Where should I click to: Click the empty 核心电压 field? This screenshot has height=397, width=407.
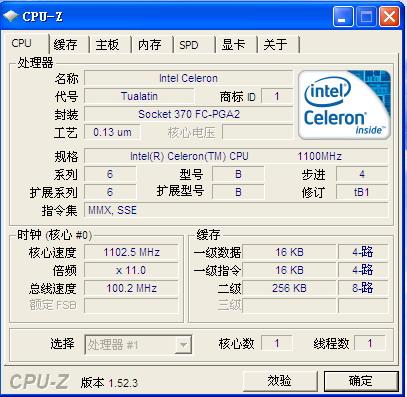(258, 132)
